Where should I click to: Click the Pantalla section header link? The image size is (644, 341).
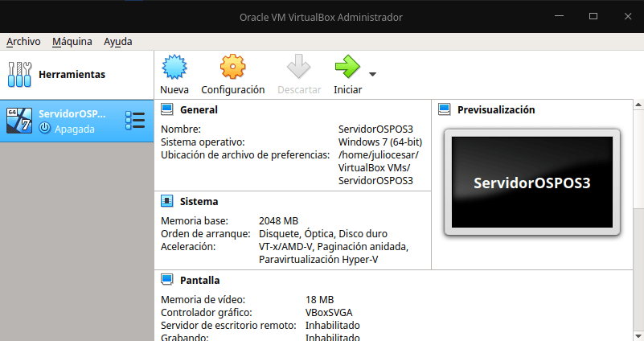199,281
